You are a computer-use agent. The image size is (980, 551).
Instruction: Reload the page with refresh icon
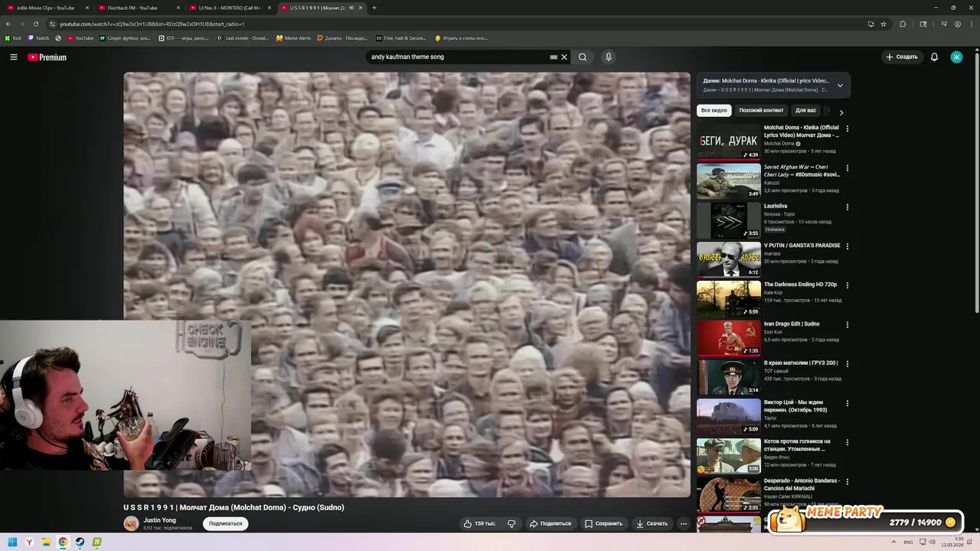pos(35,24)
